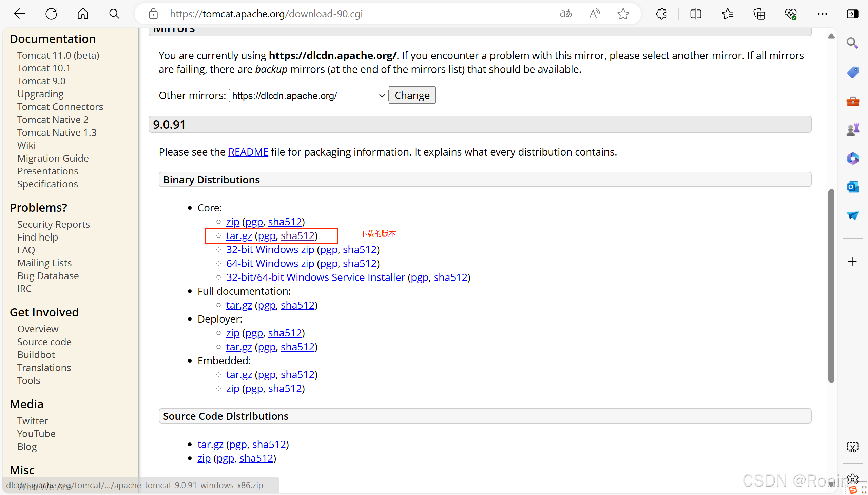
Task: Open the Games chess icon in sidebar
Action: coord(853,129)
